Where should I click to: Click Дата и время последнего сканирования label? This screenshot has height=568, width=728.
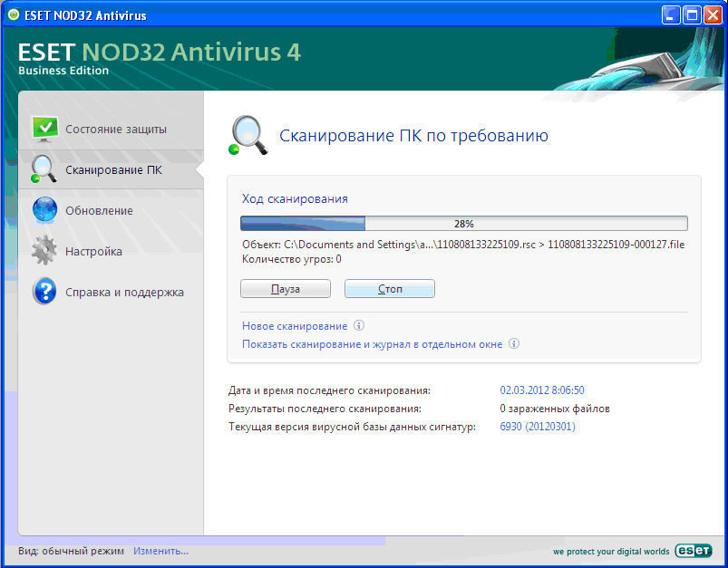(x=329, y=390)
